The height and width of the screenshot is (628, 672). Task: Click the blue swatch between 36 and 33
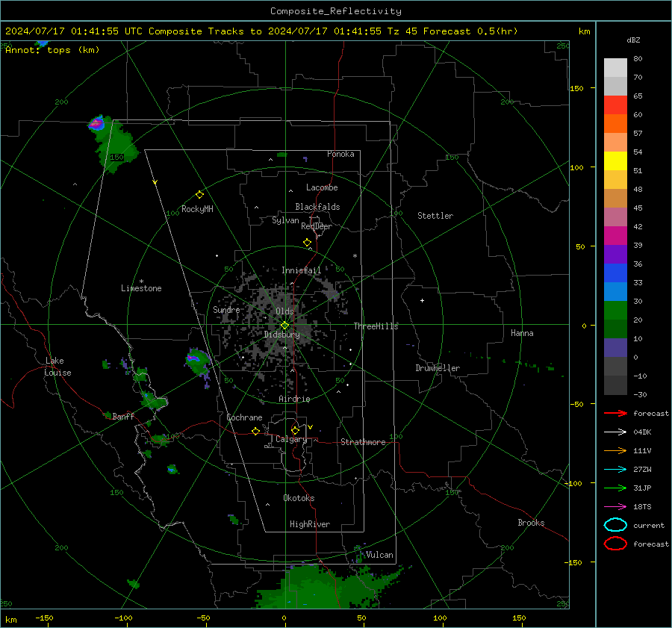pyautogui.click(x=615, y=273)
